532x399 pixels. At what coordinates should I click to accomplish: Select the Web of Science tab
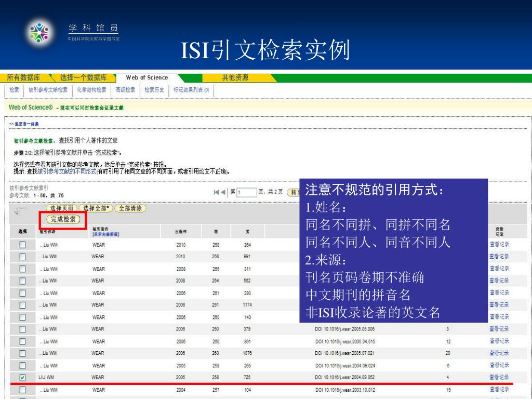[x=147, y=78]
